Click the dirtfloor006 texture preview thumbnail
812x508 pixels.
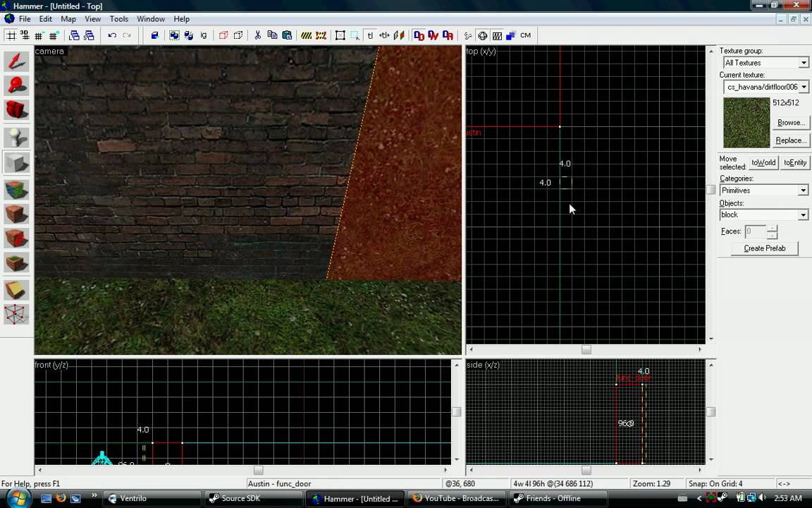point(746,123)
